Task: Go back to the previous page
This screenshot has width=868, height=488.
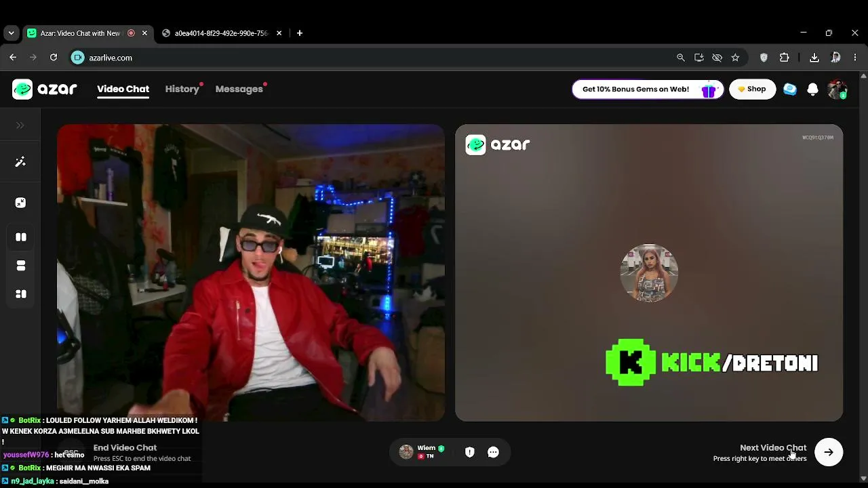Action: (13, 58)
